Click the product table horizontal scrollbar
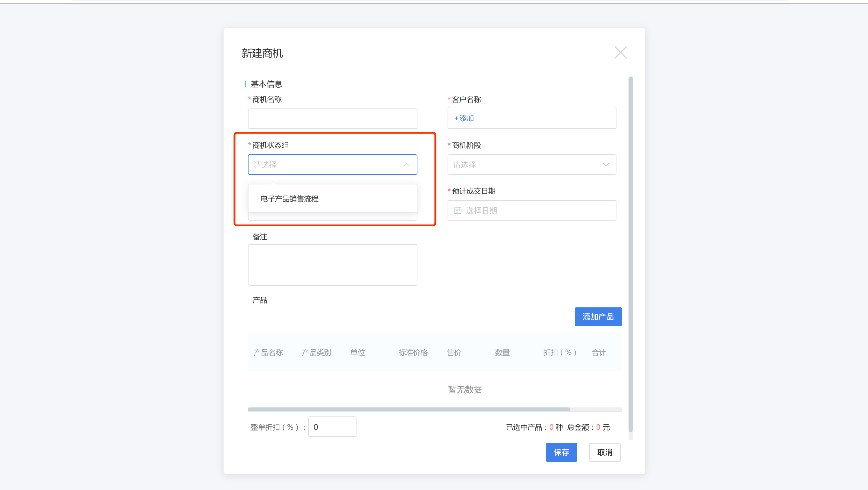Screen dimensions: 868x490 (x=409, y=410)
